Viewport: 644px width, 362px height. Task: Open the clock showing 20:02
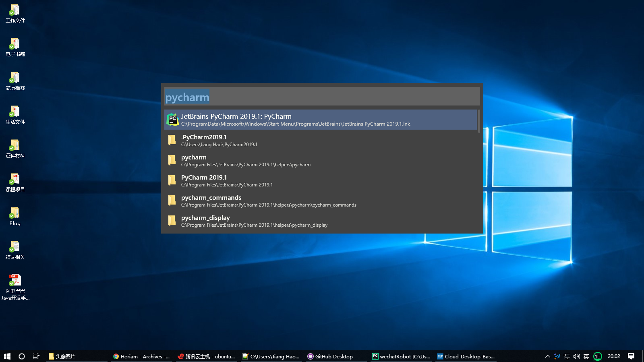[614, 356]
